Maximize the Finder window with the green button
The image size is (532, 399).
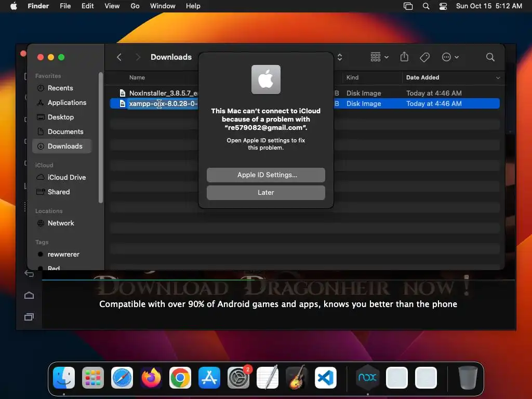click(x=61, y=57)
